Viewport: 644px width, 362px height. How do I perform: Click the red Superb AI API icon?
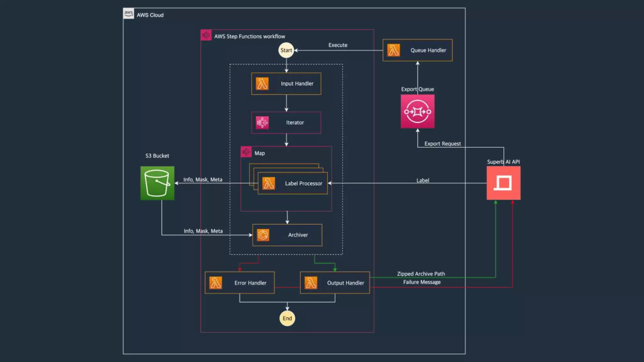[x=503, y=183]
